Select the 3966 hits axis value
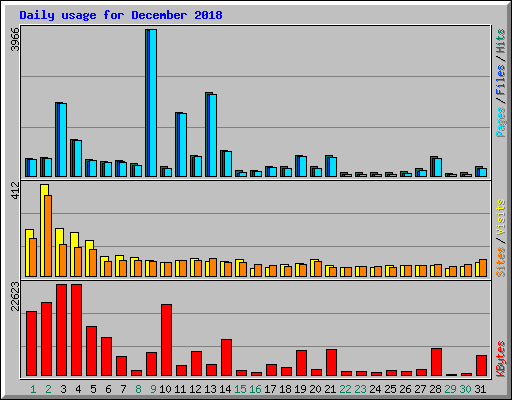The image size is (512, 400). click(15, 39)
